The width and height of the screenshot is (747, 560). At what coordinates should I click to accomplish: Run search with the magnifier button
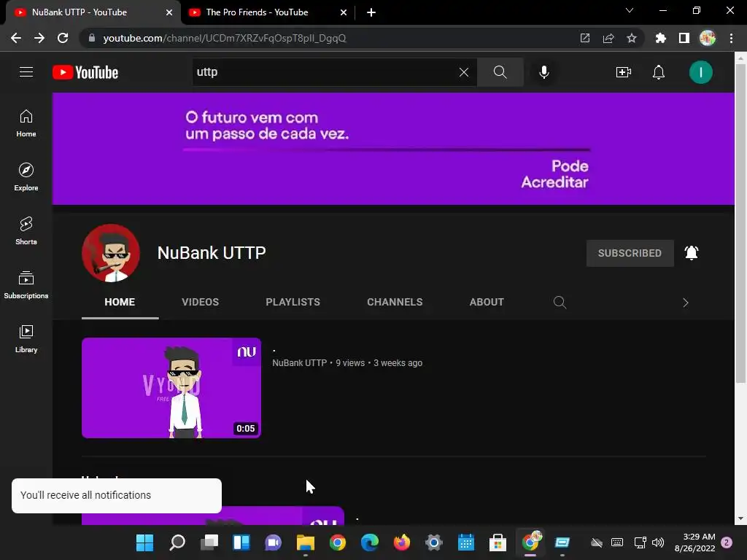click(x=500, y=72)
